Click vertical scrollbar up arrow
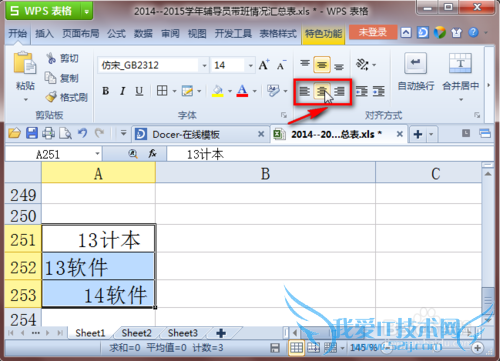500x361 pixels. coord(488,174)
